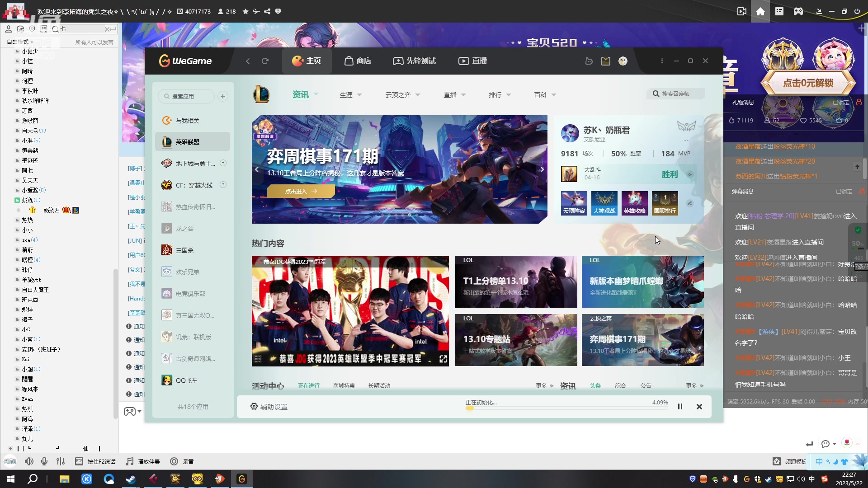Screen dimensions: 868x488
Task: Show previous banner with left arrow
Action: (x=257, y=169)
